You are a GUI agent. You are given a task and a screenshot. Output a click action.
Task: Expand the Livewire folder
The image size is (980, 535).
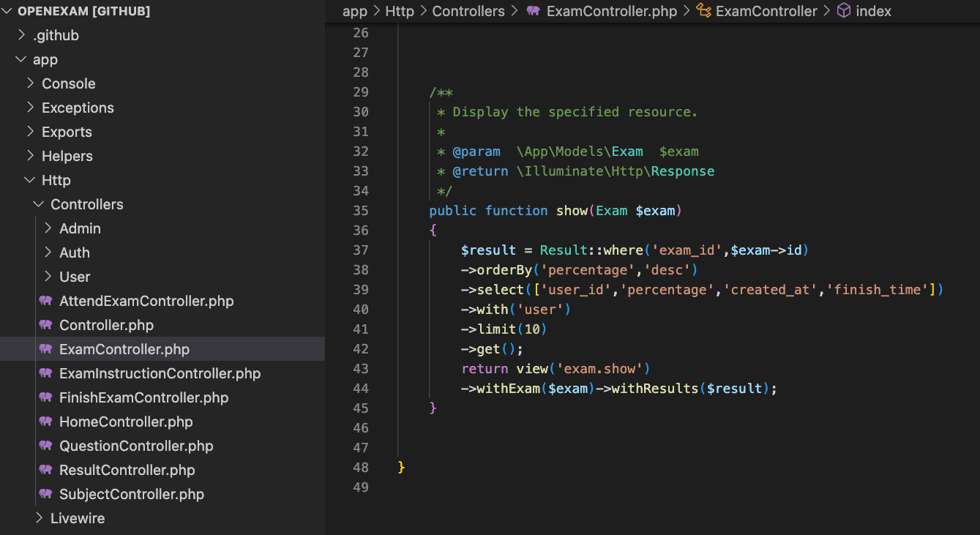[x=40, y=518]
